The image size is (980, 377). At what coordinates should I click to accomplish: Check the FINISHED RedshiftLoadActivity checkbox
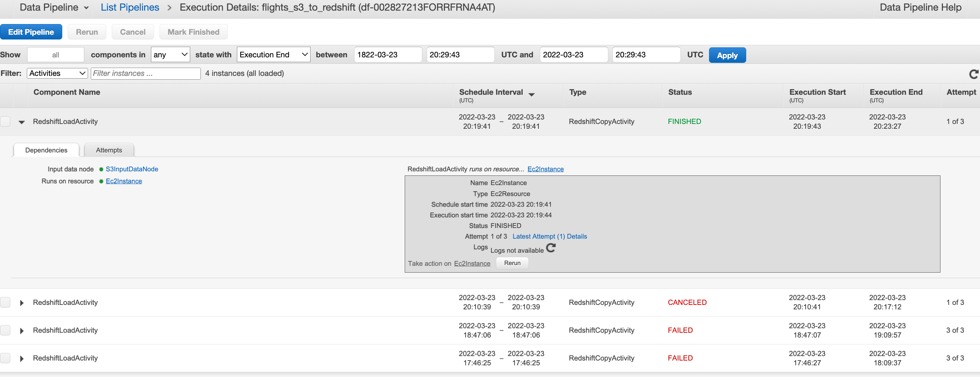click(5, 122)
